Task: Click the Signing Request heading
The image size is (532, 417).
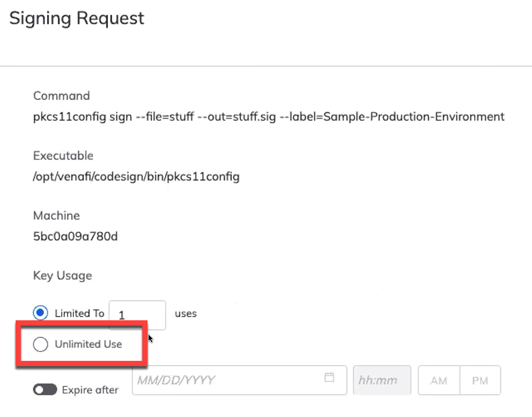Action: (x=77, y=18)
